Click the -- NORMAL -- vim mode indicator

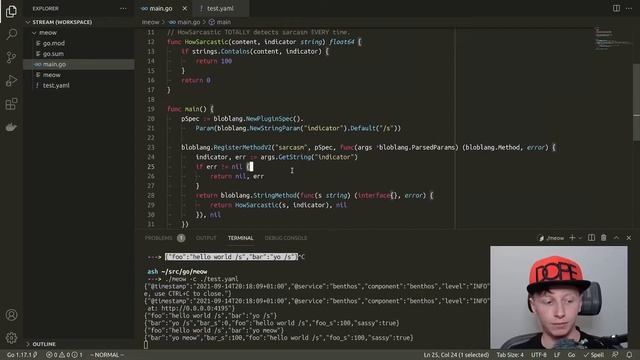107,355
